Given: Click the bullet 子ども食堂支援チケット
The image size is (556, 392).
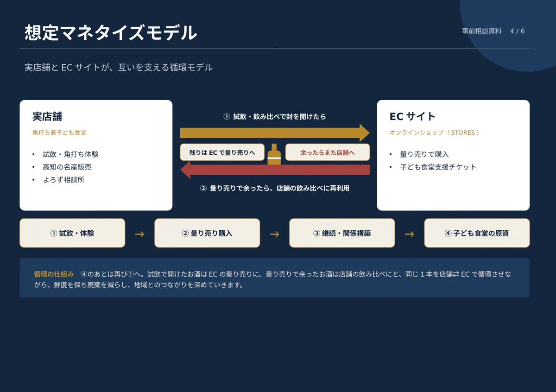Looking at the screenshot, I should tap(438, 167).
